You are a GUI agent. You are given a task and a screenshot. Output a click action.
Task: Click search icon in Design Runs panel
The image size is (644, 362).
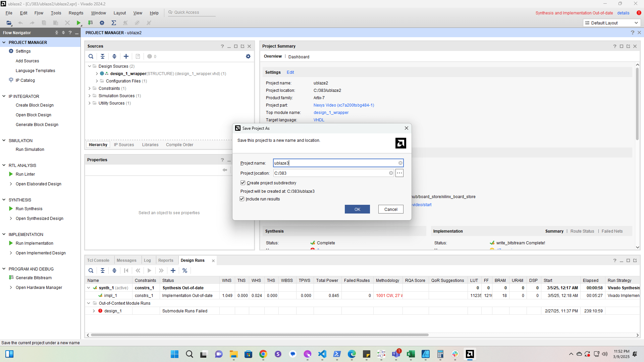[91, 270]
